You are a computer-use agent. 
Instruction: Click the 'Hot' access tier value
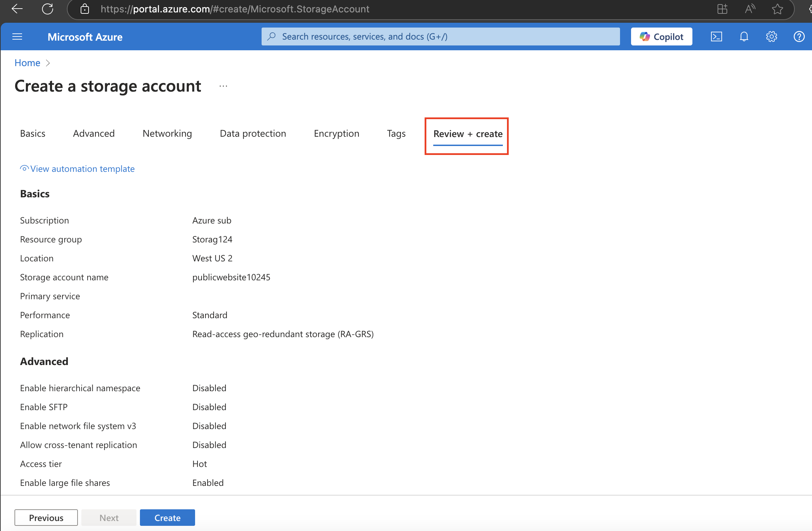pos(200,464)
